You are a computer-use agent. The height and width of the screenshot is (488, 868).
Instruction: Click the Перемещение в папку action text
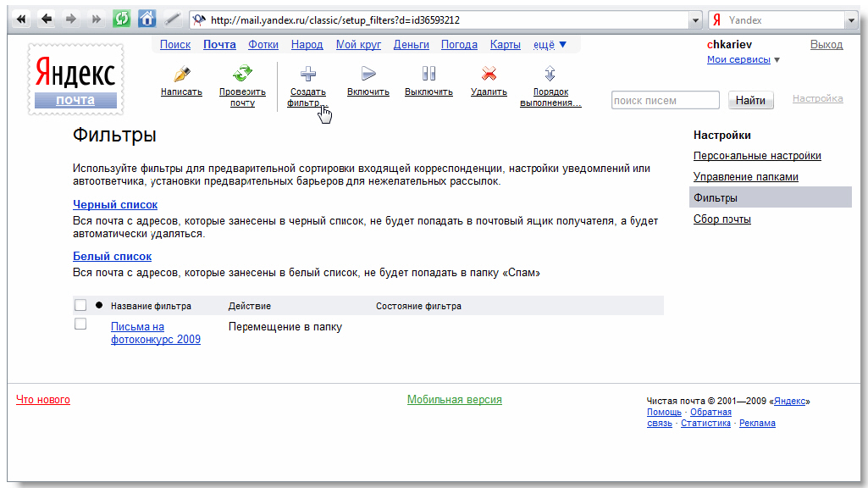(x=285, y=327)
